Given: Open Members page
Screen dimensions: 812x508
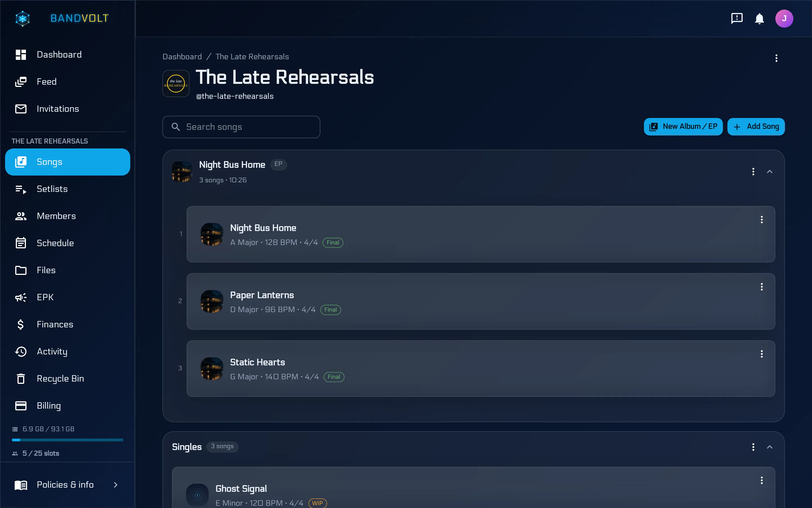Looking at the screenshot, I should 67,216.
